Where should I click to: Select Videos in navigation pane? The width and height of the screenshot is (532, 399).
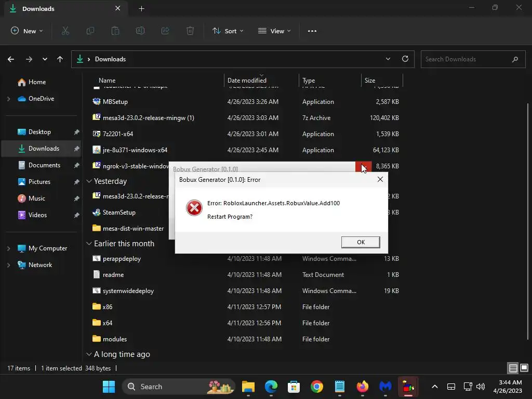tap(41, 215)
